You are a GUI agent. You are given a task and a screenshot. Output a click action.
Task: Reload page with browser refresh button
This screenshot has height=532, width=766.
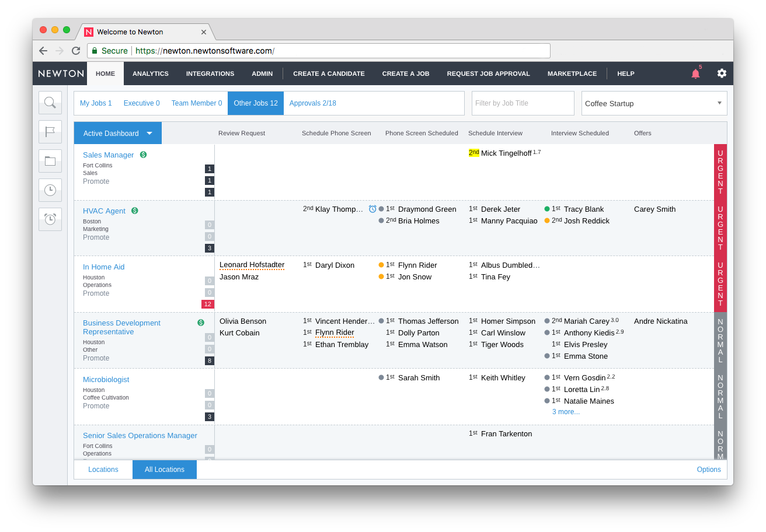point(76,51)
